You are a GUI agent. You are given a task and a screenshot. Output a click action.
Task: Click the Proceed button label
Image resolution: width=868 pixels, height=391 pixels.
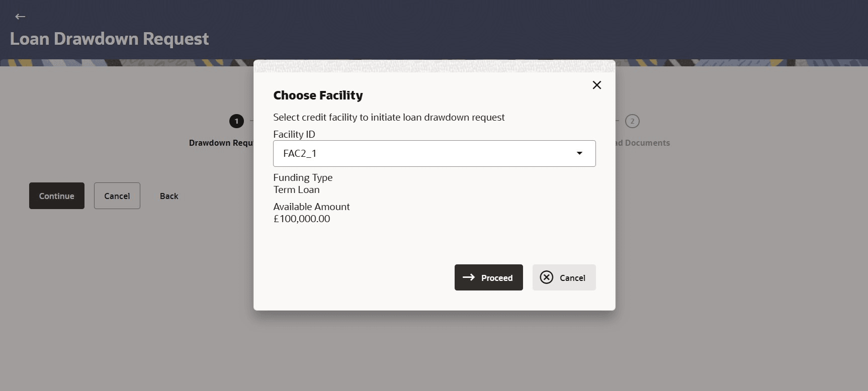coord(497,278)
